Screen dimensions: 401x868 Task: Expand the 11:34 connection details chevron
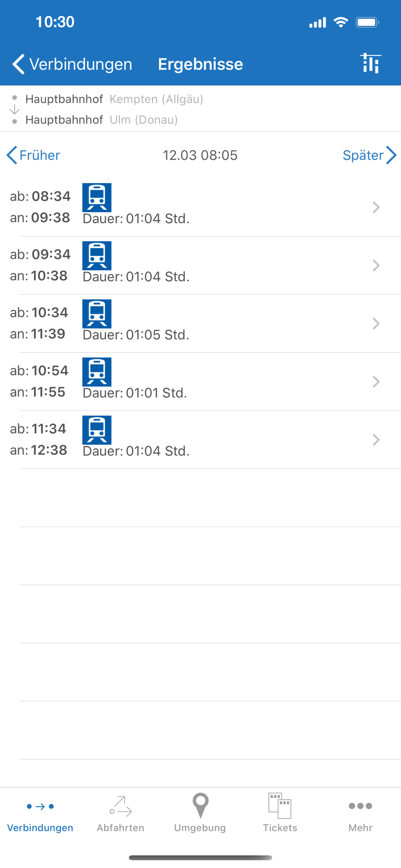(376, 440)
